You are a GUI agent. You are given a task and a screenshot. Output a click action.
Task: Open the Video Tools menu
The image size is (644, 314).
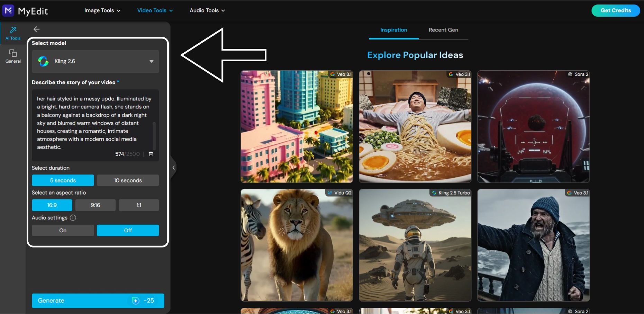click(x=155, y=10)
